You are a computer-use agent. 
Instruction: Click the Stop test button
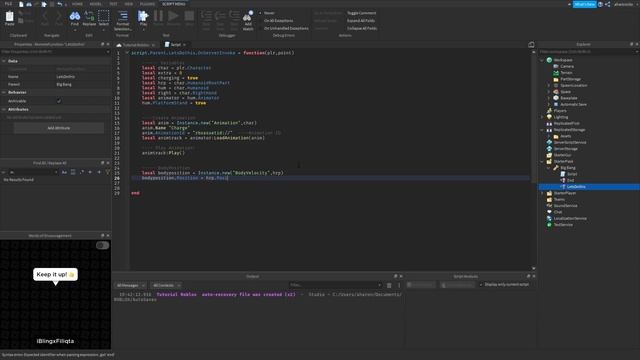pyautogui.click(x=189, y=18)
